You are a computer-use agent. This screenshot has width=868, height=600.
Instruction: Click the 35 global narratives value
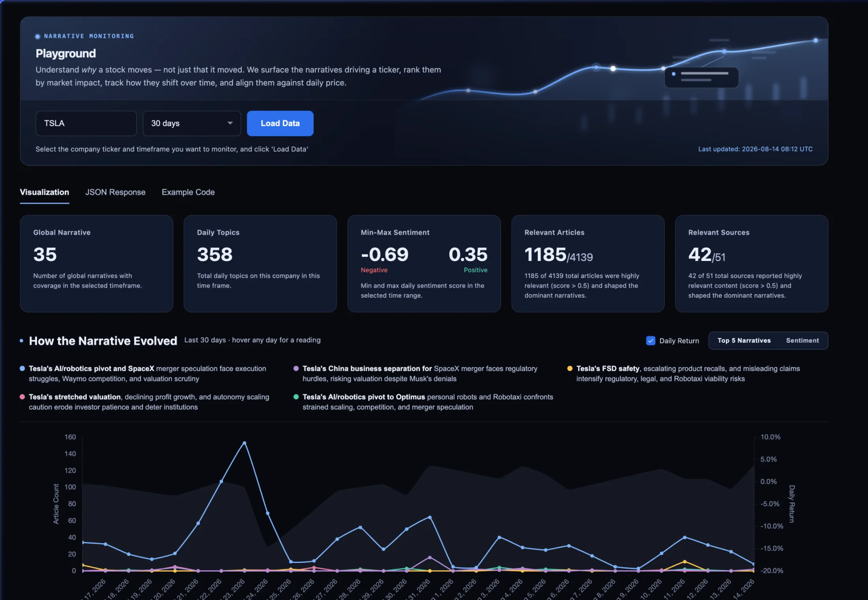[x=45, y=254]
